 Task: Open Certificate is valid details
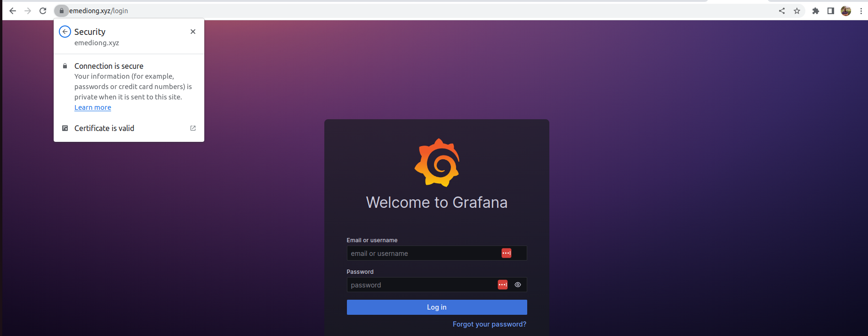(129, 128)
